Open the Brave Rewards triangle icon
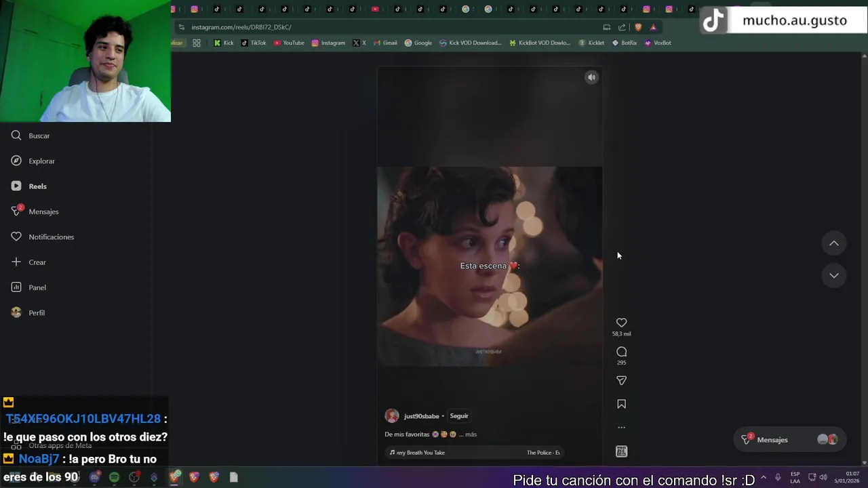Image resolution: width=868 pixels, height=488 pixels. 653,27
